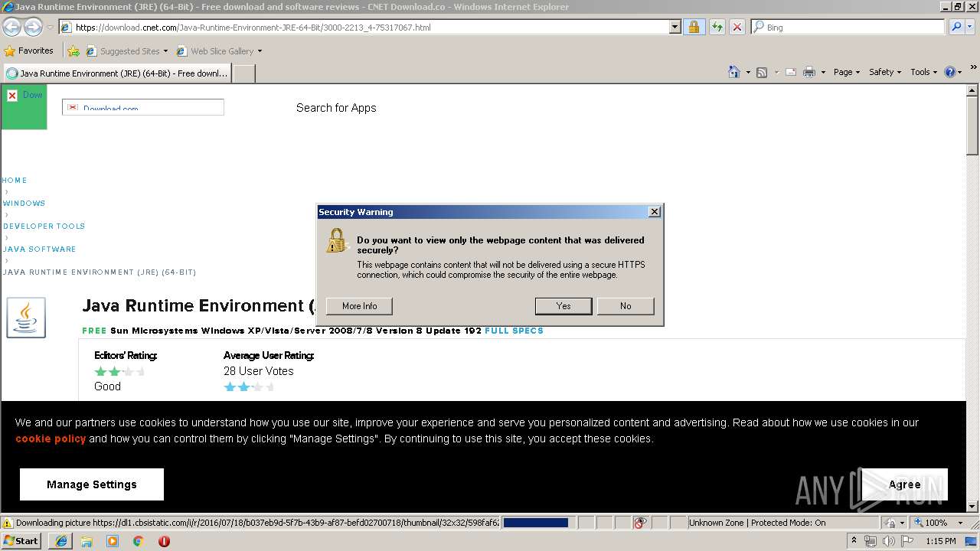This screenshot has height=551, width=980.
Task: Expand the Suggested Sites dropdown
Action: coord(165,51)
